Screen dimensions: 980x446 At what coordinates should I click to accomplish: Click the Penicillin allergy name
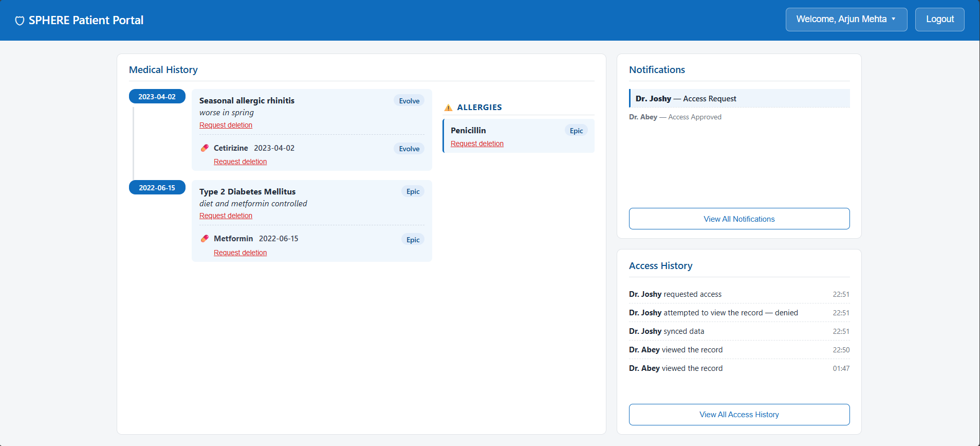coord(468,130)
